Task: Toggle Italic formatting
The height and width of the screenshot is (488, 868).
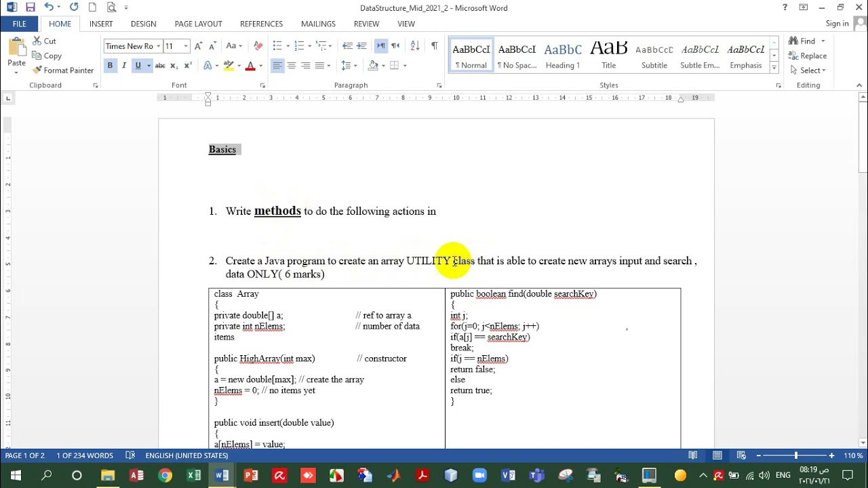Action: (124, 66)
